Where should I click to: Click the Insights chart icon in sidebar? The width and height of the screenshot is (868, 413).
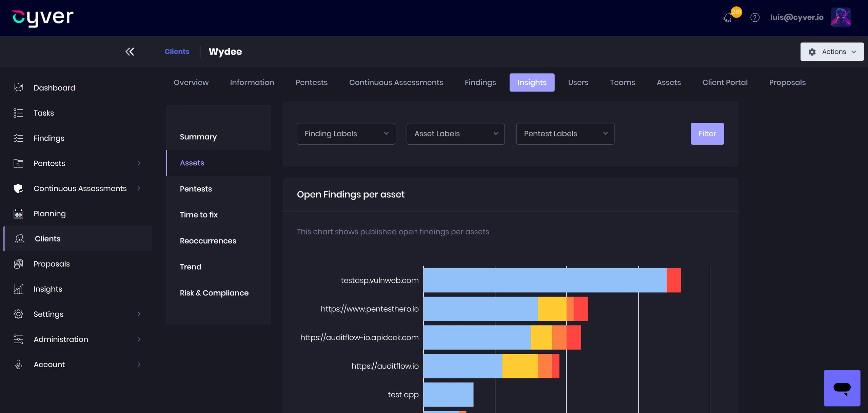click(18, 289)
